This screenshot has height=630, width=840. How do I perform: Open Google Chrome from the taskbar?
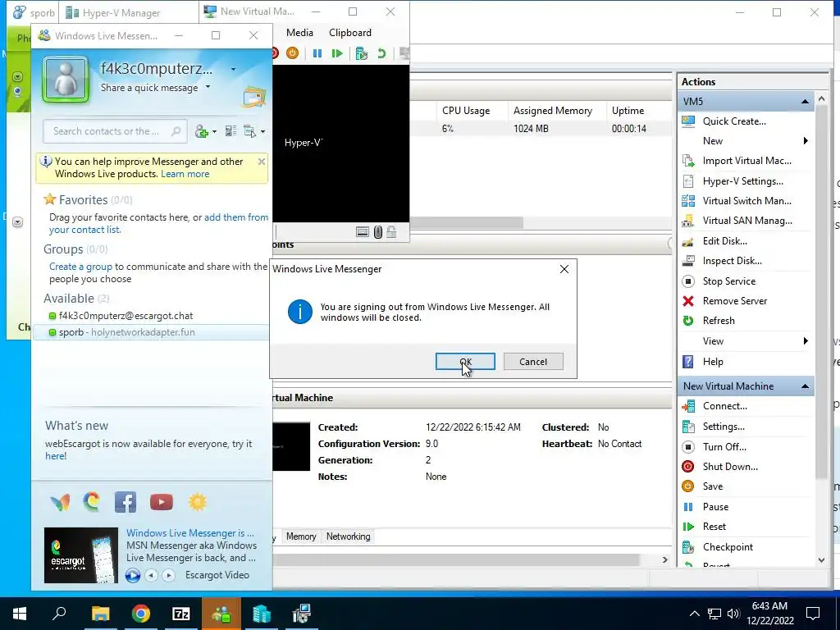(141, 614)
